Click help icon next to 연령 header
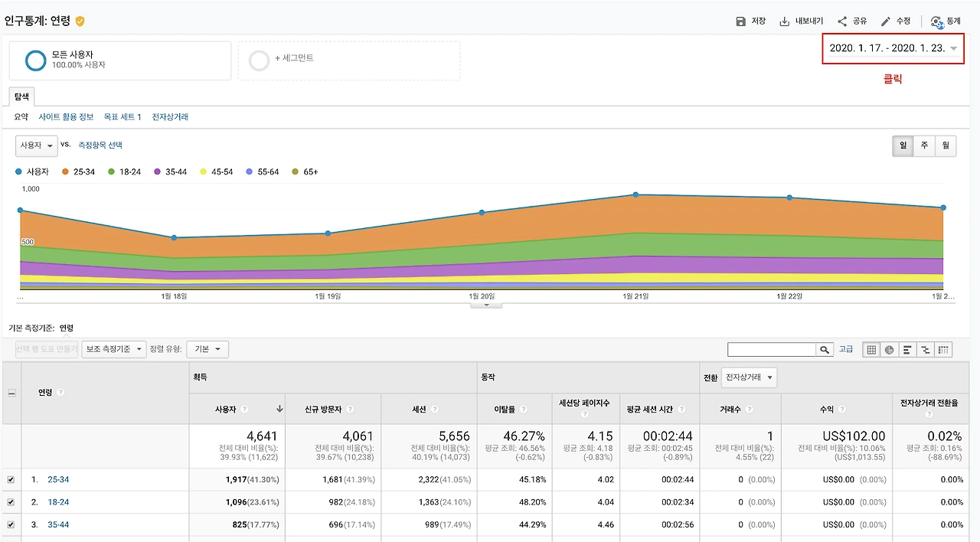Image resolution: width=980 pixels, height=542 pixels. click(60, 393)
